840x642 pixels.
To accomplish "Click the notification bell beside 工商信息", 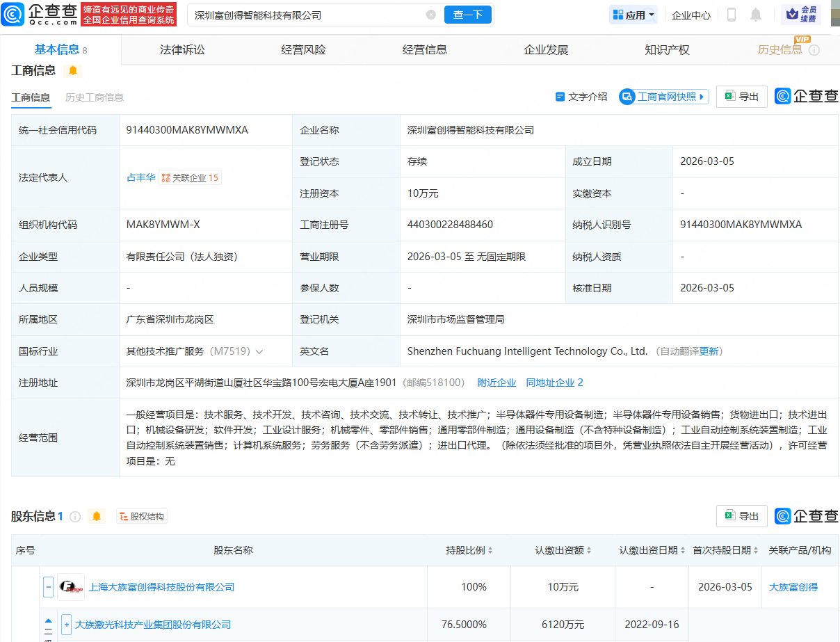I will tap(72, 70).
